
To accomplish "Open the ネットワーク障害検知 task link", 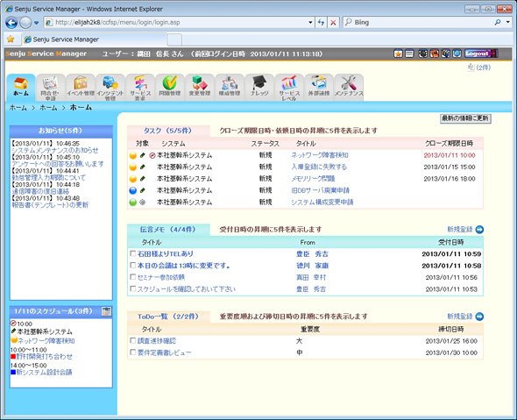I will click(x=320, y=155).
